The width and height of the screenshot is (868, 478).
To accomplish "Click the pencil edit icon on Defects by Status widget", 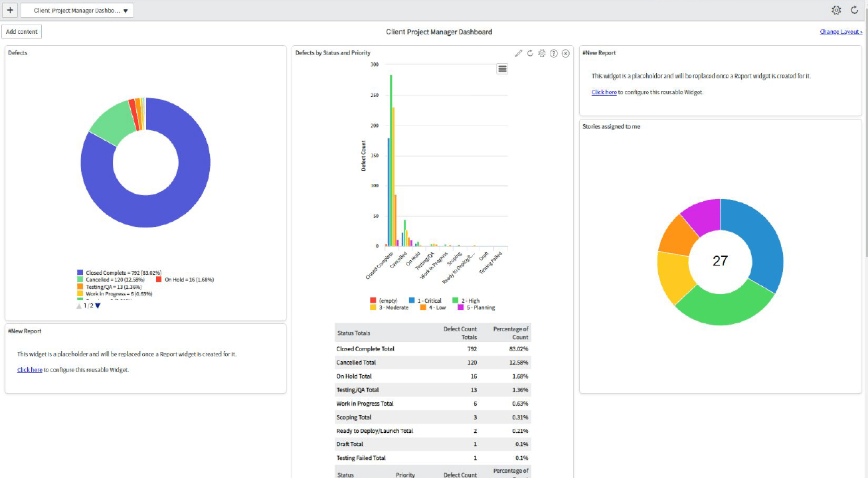I will (519, 53).
